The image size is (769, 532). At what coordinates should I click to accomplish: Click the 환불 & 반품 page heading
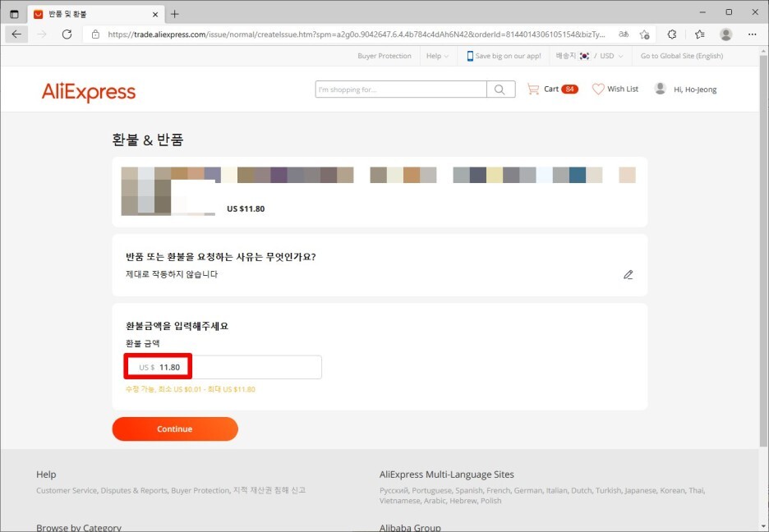148,140
